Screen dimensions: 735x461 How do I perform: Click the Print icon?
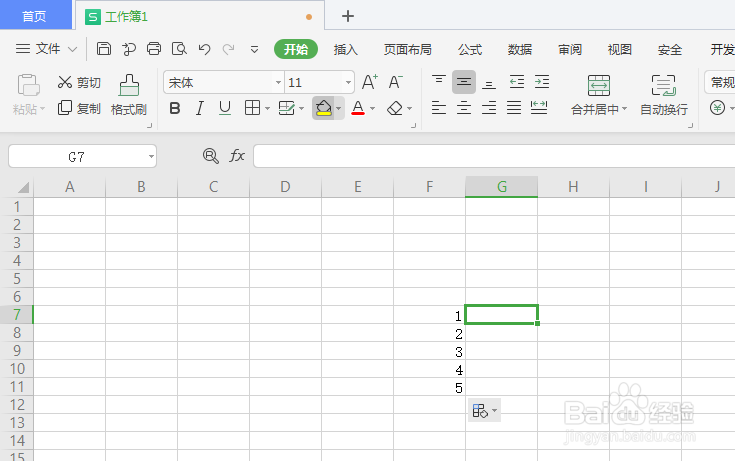[x=154, y=49]
